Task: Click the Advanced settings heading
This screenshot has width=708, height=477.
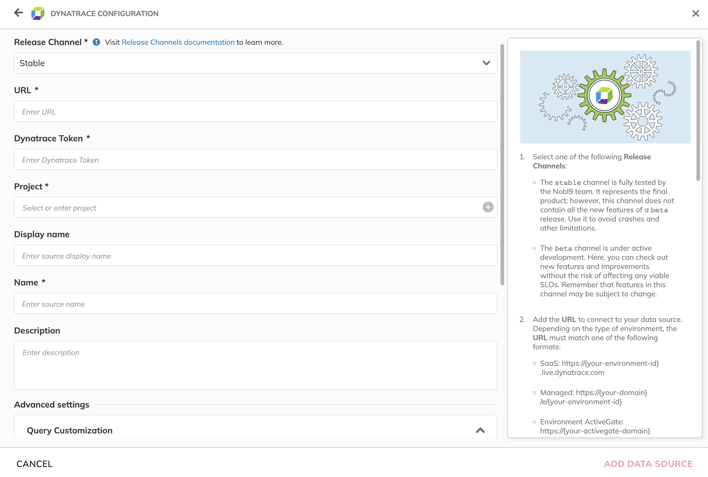Action: [51, 405]
